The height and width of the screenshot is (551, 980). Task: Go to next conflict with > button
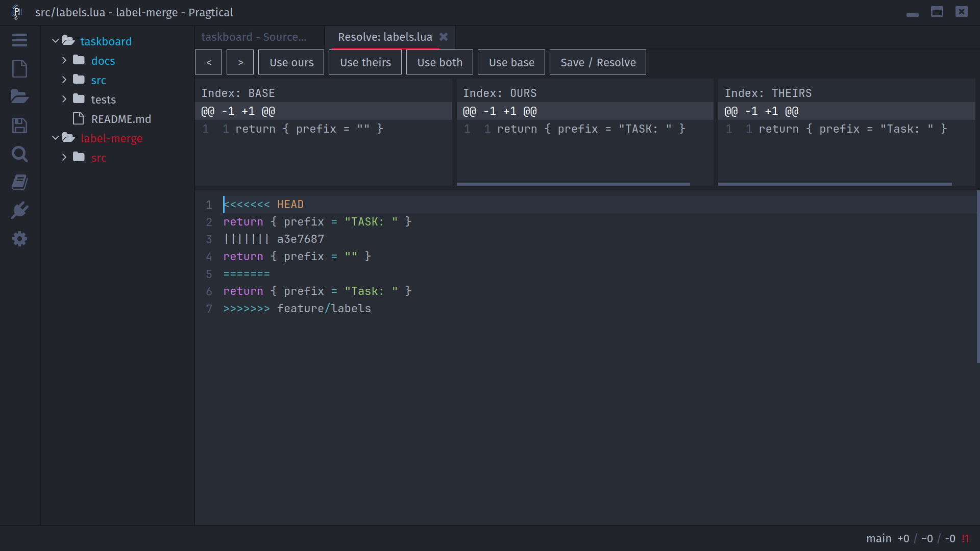(240, 62)
